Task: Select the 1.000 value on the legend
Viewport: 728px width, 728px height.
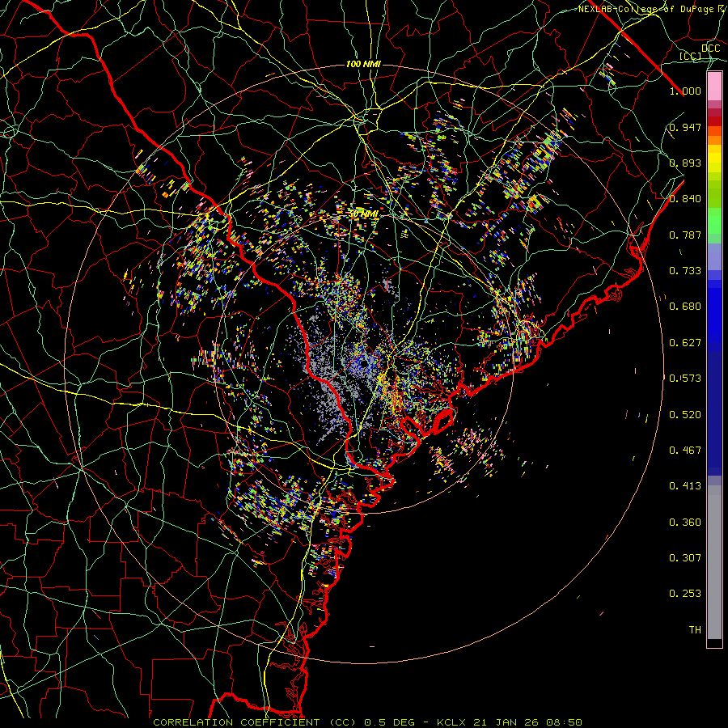Action: click(x=685, y=91)
